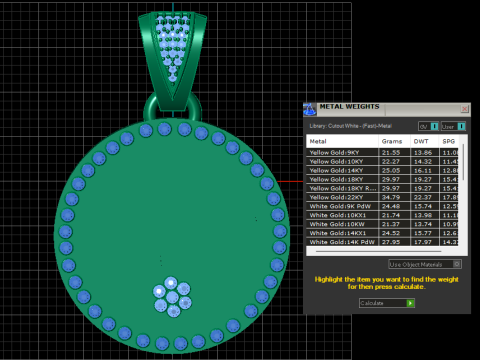Click the 34.79 grams value
The height and width of the screenshot is (360, 480).
pyautogui.click(x=391, y=197)
